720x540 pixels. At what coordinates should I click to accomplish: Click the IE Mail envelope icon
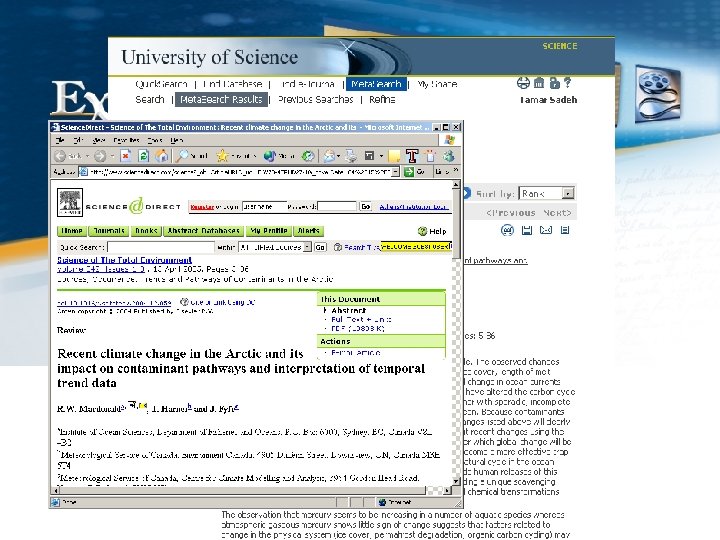[x=329, y=156]
